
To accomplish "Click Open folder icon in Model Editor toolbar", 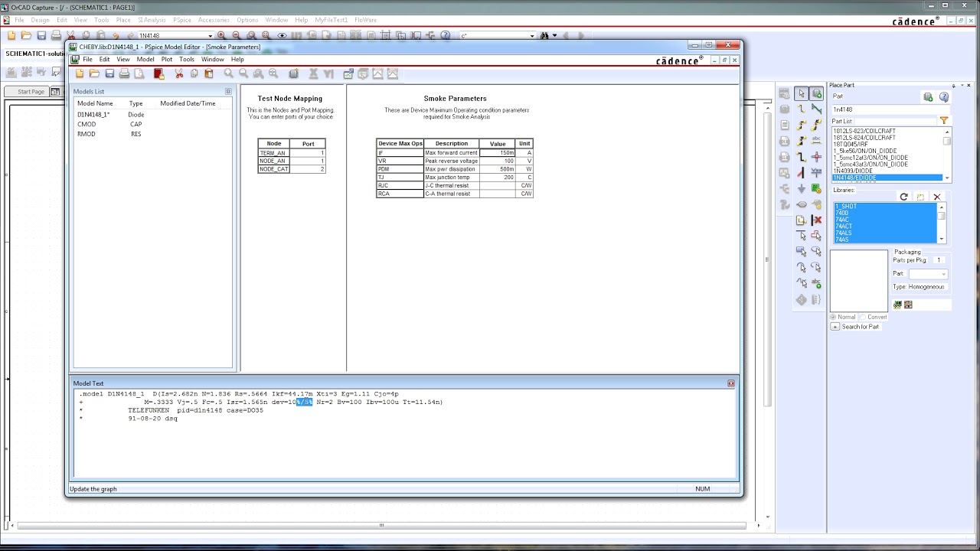I will coord(94,73).
